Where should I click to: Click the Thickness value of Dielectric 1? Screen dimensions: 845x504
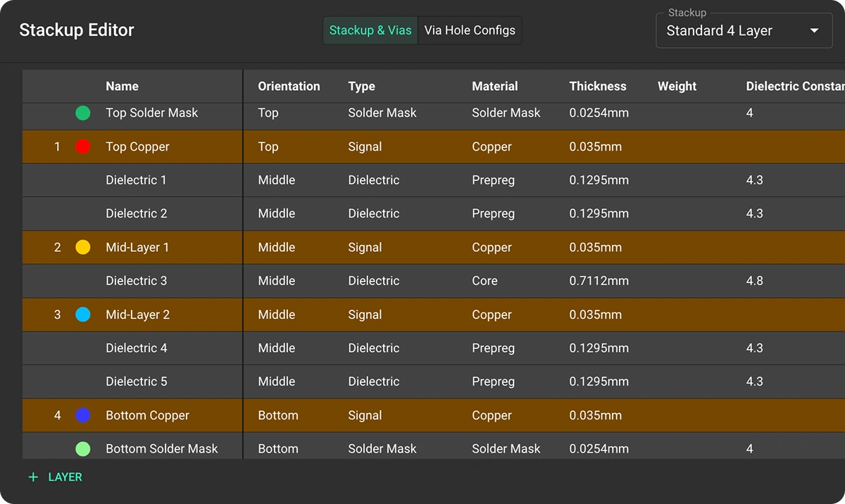click(599, 179)
